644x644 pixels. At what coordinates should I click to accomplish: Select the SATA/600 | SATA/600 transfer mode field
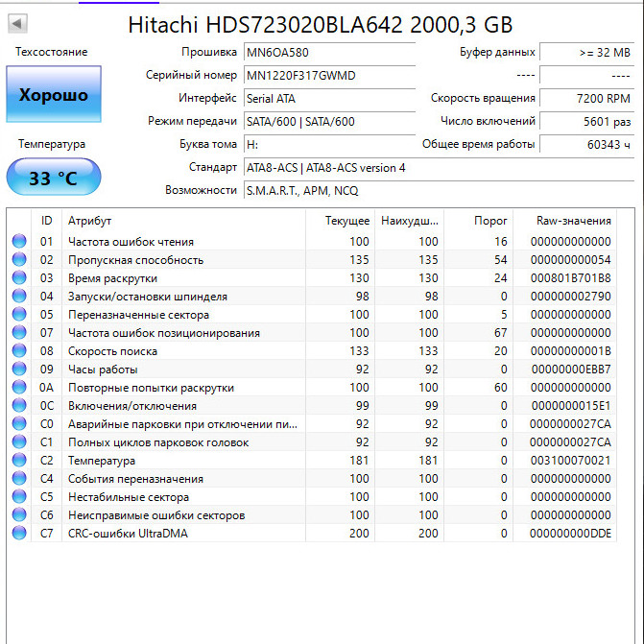329,122
